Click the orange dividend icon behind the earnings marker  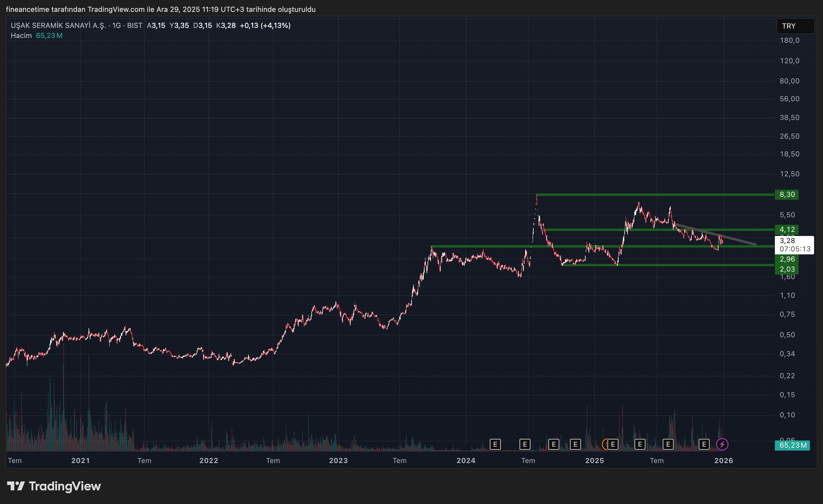coord(604,444)
